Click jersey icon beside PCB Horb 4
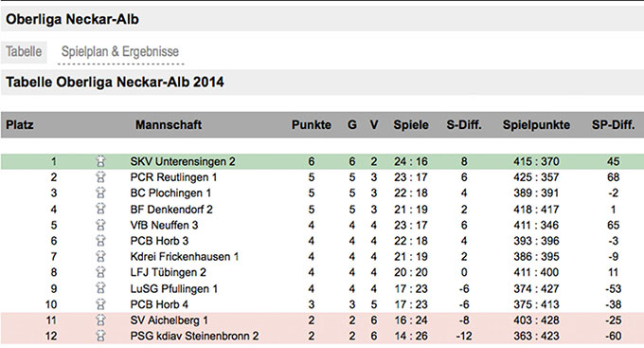The width and height of the screenshot is (644, 348). [x=100, y=304]
